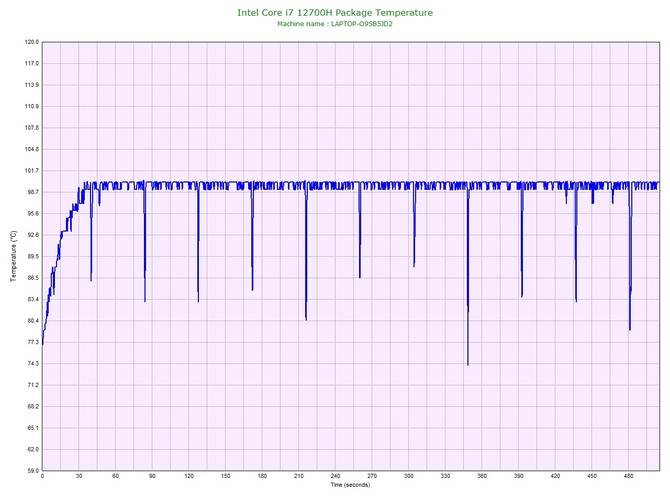Viewport: 670px width, 502px height.
Task: Click the 150 seconds time axis label
Action: pos(226,476)
